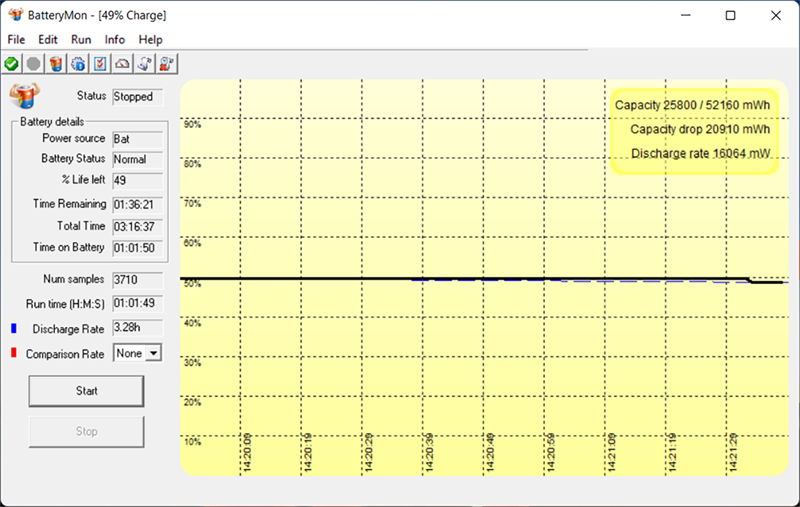This screenshot has height=507, width=800.
Task: Click the gear with info badge icon
Action: coord(78,63)
